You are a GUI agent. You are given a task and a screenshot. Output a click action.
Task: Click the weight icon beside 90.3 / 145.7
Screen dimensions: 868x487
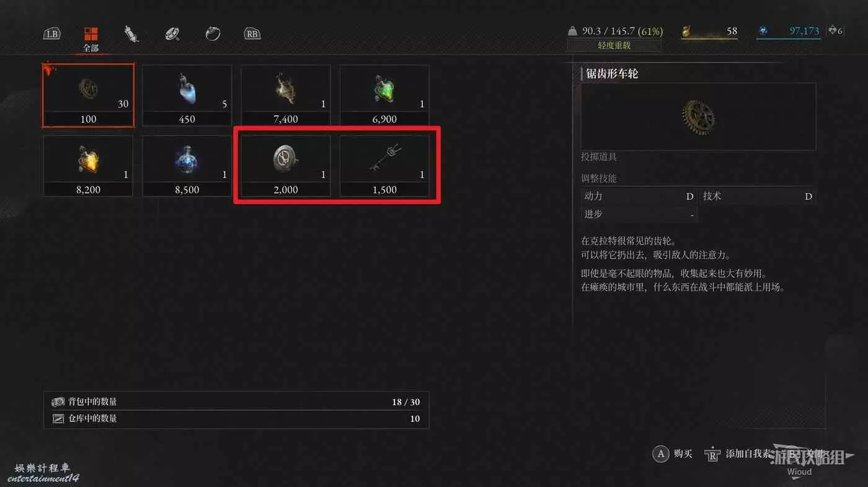572,31
